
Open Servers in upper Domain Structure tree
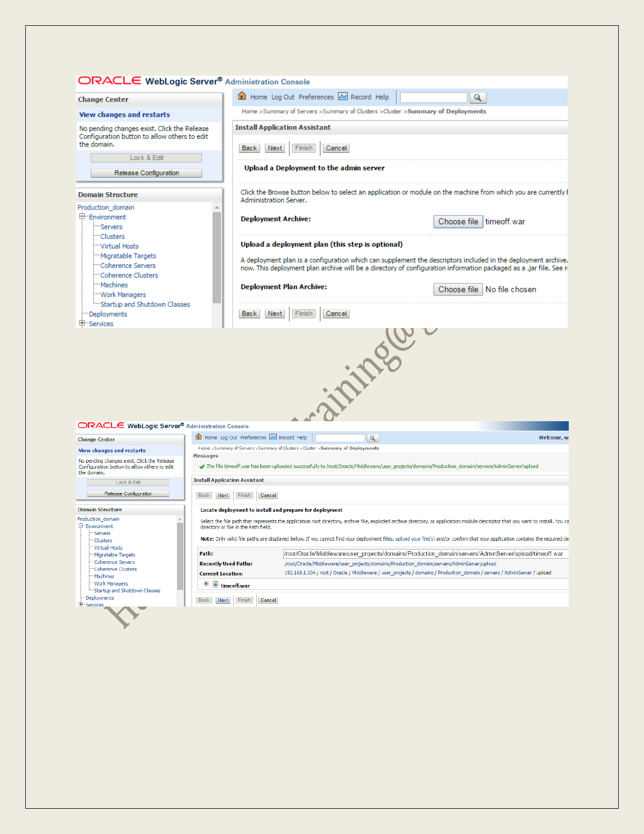click(x=112, y=227)
